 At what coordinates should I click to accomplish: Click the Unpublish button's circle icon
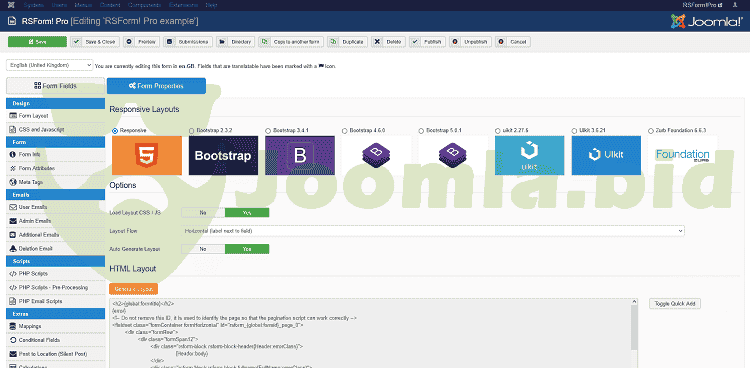pos(454,42)
